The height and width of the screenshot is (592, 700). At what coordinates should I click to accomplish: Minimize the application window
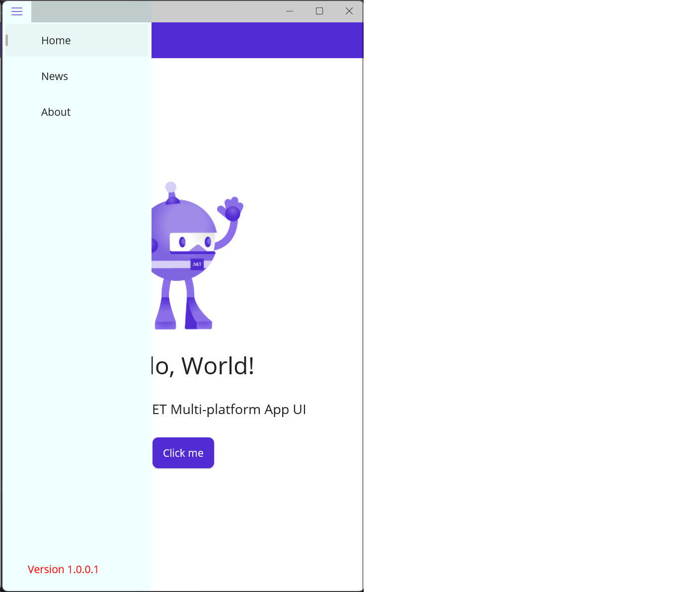(x=290, y=11)
